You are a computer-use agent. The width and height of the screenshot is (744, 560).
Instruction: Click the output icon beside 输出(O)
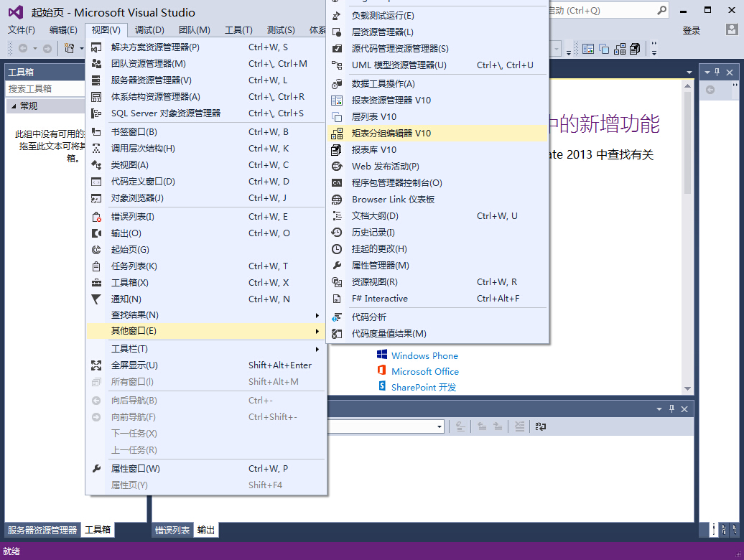point(96,233)
